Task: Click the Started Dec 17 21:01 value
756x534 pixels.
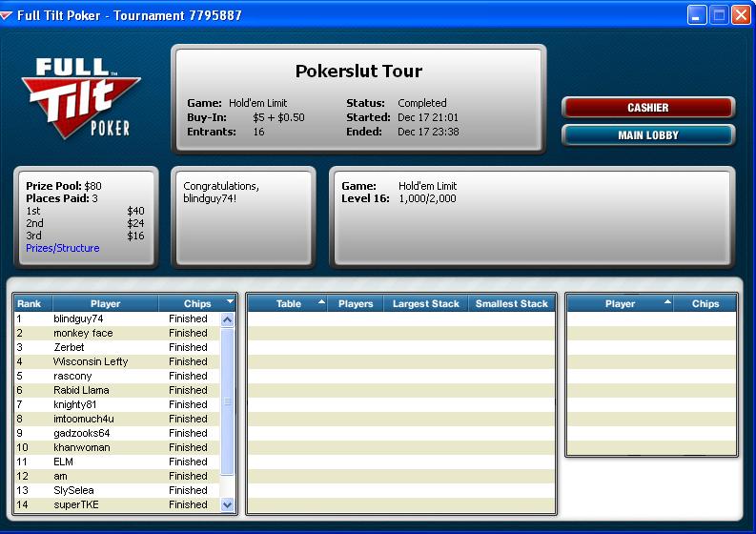Action: pyautogui.click(x=428, y=117)
